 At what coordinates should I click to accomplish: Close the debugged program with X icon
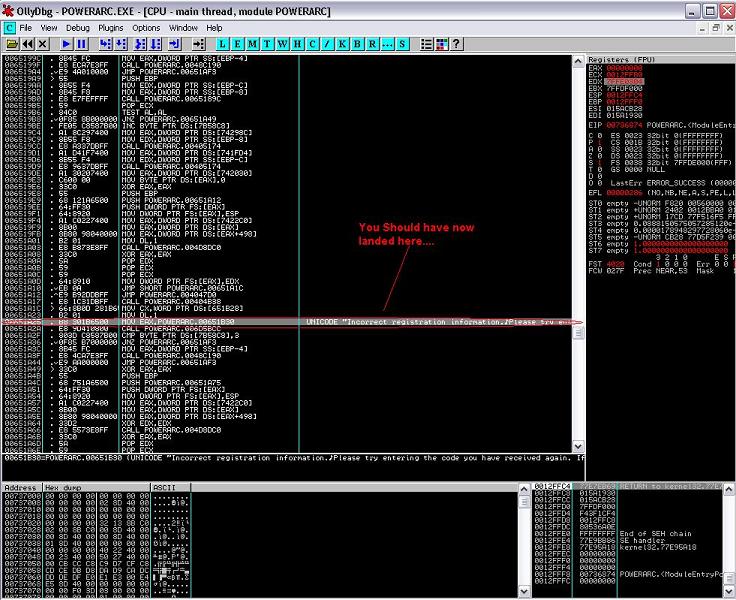coord(43,44)
